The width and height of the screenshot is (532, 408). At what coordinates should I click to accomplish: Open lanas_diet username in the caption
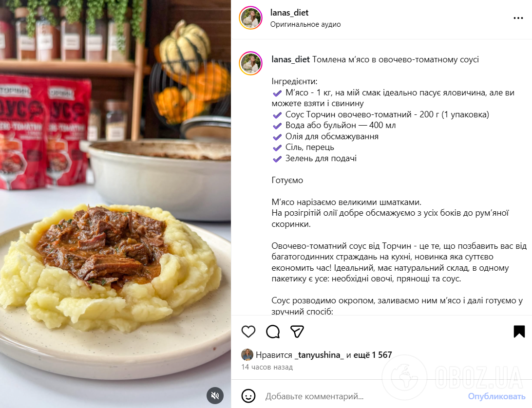coord(290,59)
